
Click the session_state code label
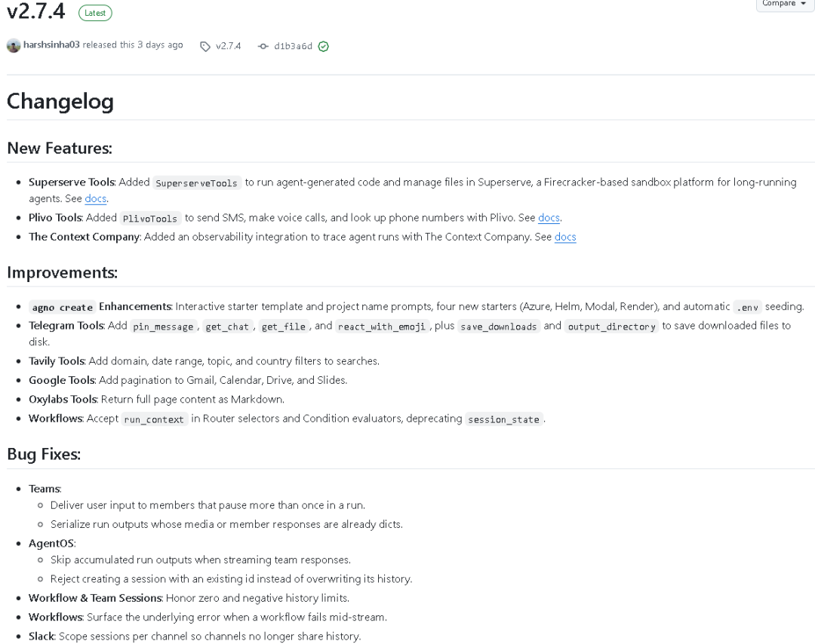coord(503,419)
